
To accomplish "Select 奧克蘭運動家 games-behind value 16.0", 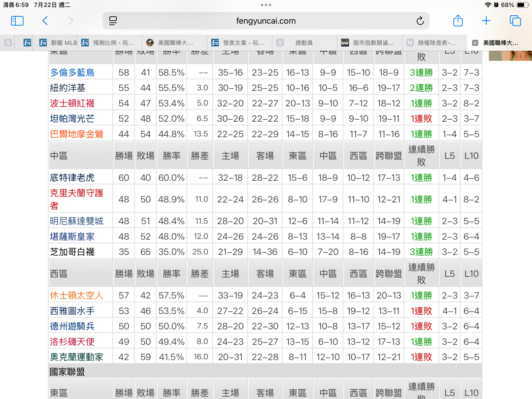I will [201, 357].
